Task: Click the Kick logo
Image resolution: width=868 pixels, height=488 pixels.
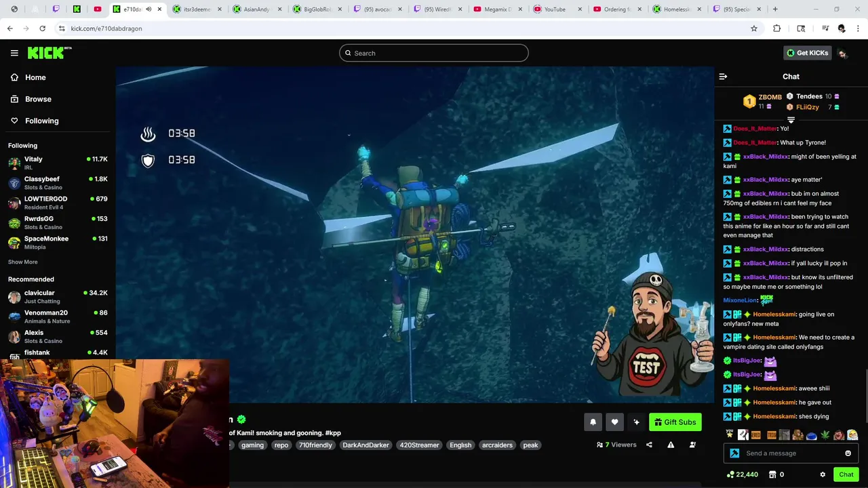Action: 50,53
